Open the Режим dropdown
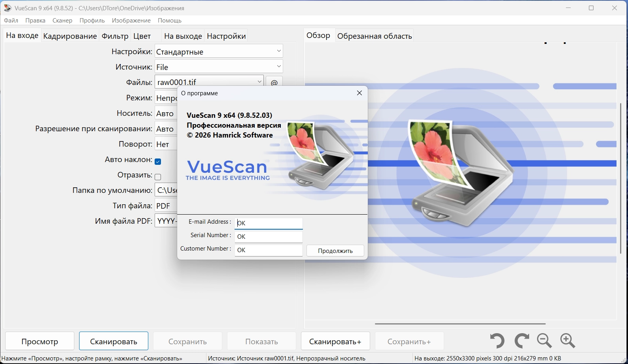628x364 pixels. click(x=166, y=98)
